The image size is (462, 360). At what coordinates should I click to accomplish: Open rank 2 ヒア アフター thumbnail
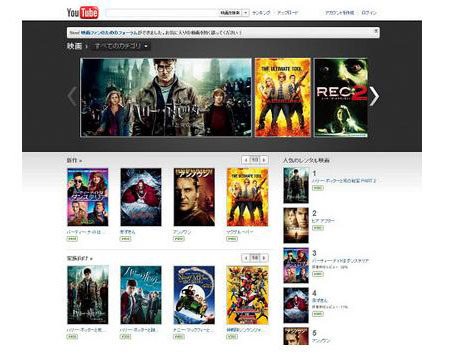coord(296,225)
